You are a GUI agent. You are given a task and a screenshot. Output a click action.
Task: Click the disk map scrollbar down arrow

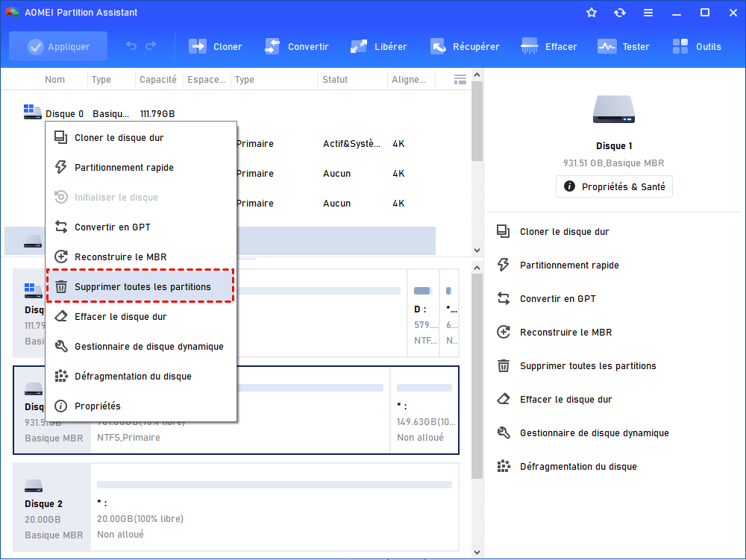point(477,553)
